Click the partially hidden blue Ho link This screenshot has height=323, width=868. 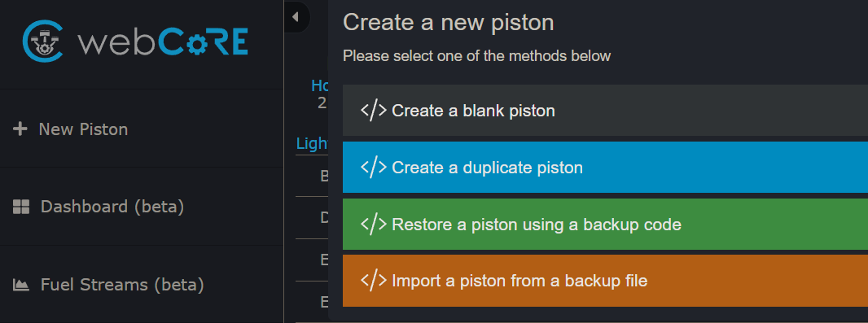pos(319,85)
